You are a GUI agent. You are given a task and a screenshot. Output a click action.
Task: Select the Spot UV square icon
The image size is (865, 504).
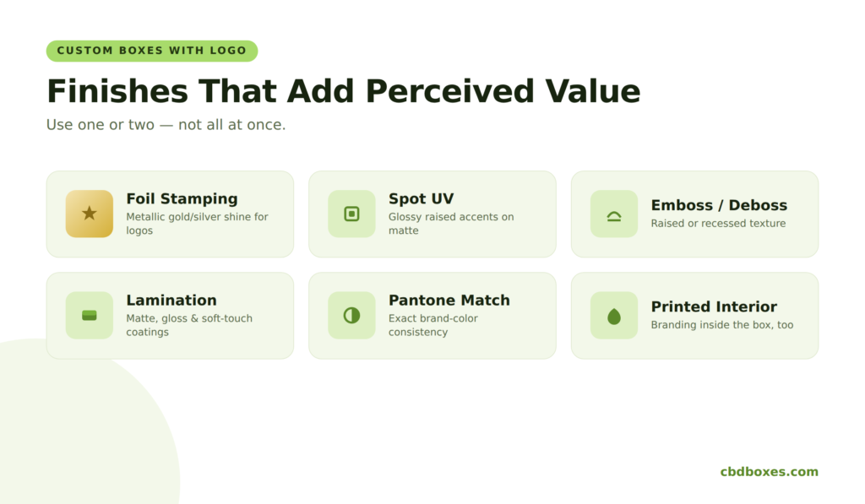351,214
